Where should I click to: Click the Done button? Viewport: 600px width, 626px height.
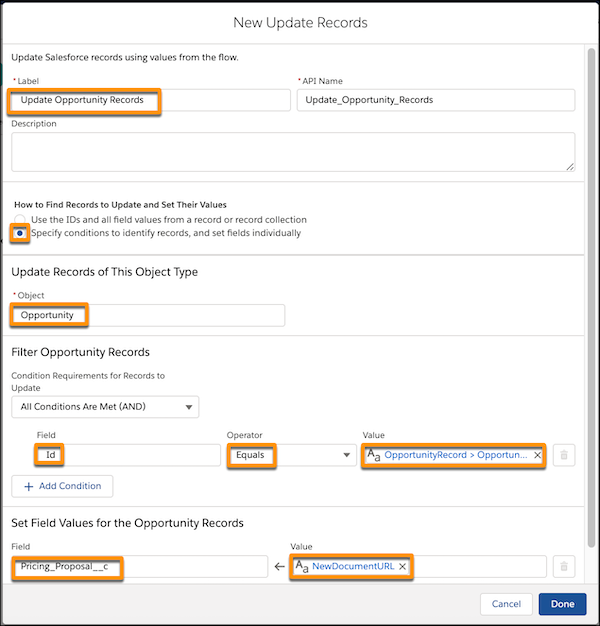point(562,604)
